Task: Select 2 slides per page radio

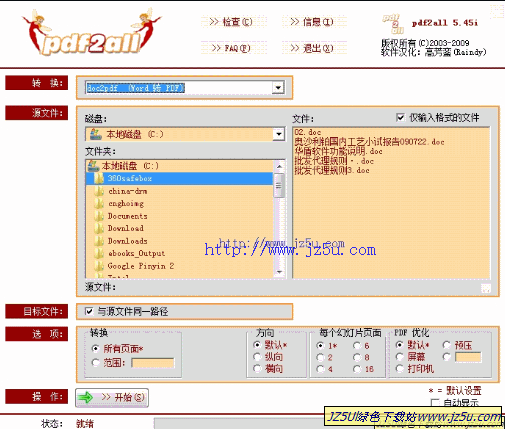Action: [x=320, y=357]
